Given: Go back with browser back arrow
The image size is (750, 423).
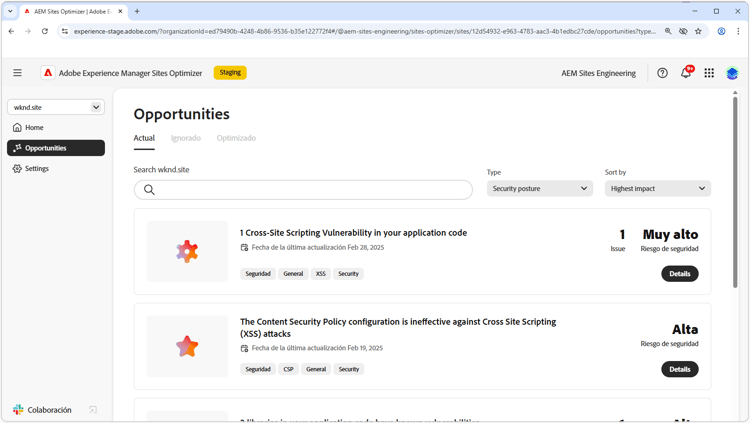Looking at the screenshot, I should click(x=11, y=31).
